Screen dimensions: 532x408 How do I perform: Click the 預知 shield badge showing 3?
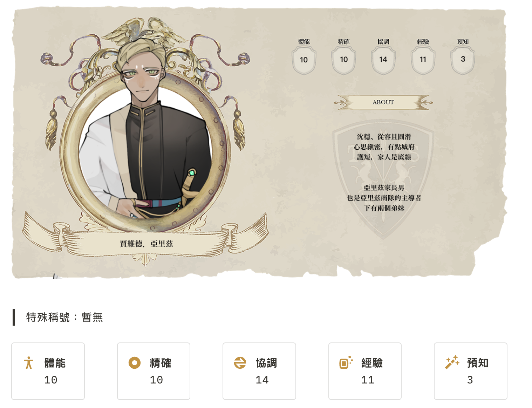(x=463, y=61)
